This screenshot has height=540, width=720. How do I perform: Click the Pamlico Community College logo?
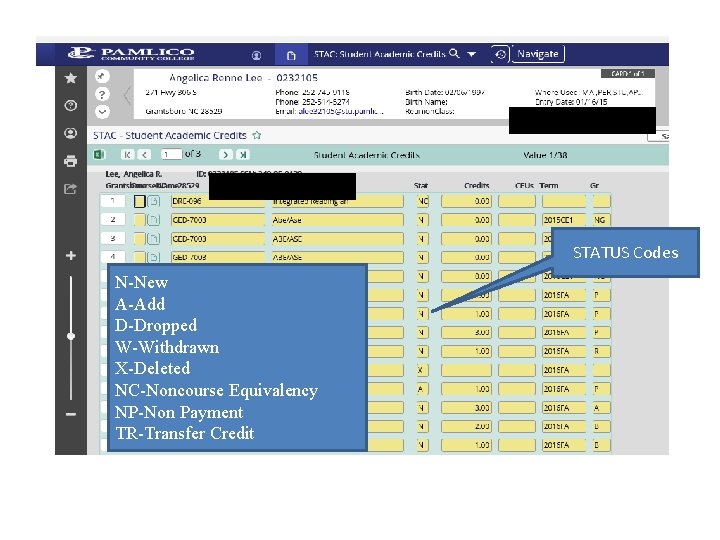[x=131, y=54]
